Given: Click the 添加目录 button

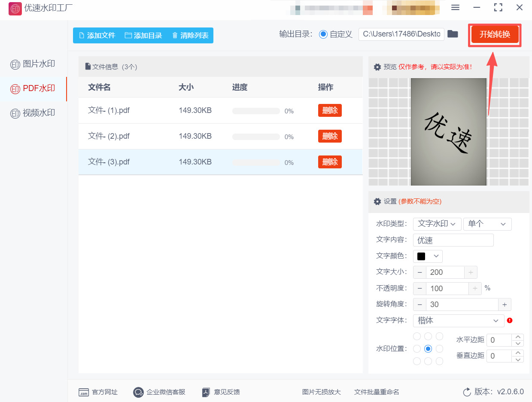Looking at the screenshot, I should pos(143,35).
